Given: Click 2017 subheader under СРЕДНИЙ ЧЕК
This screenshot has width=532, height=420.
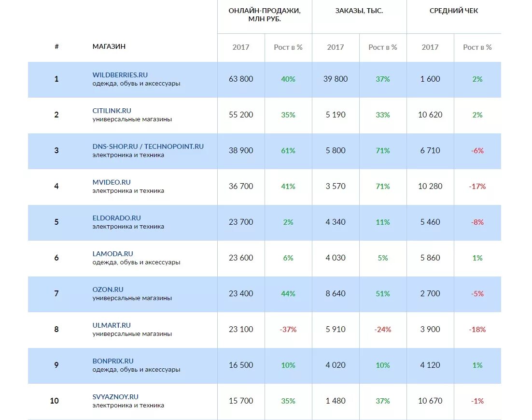Looking at the screenshot, I should point(430,47).
